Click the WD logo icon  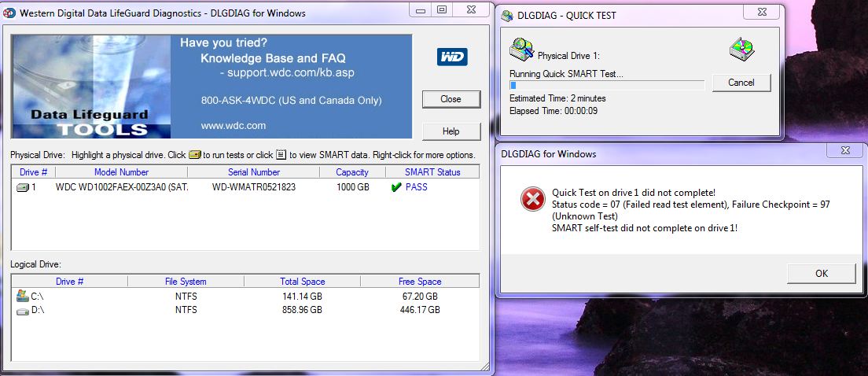coord(452,57)
